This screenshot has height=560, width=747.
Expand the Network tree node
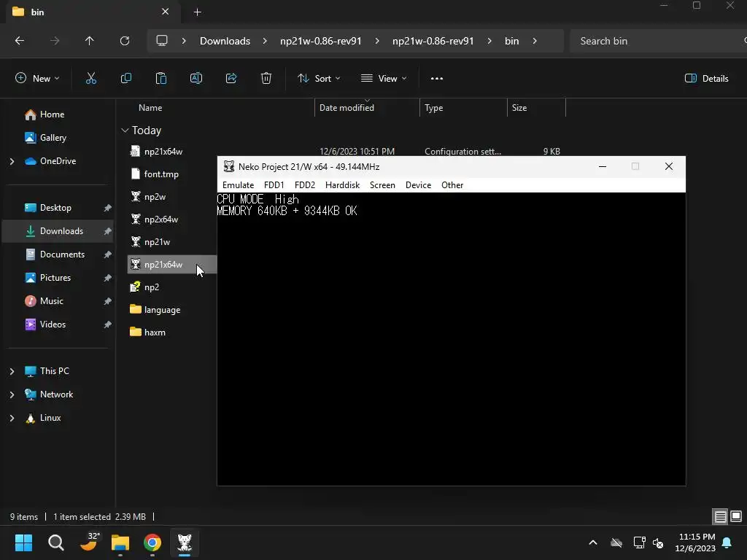point(12,394)
